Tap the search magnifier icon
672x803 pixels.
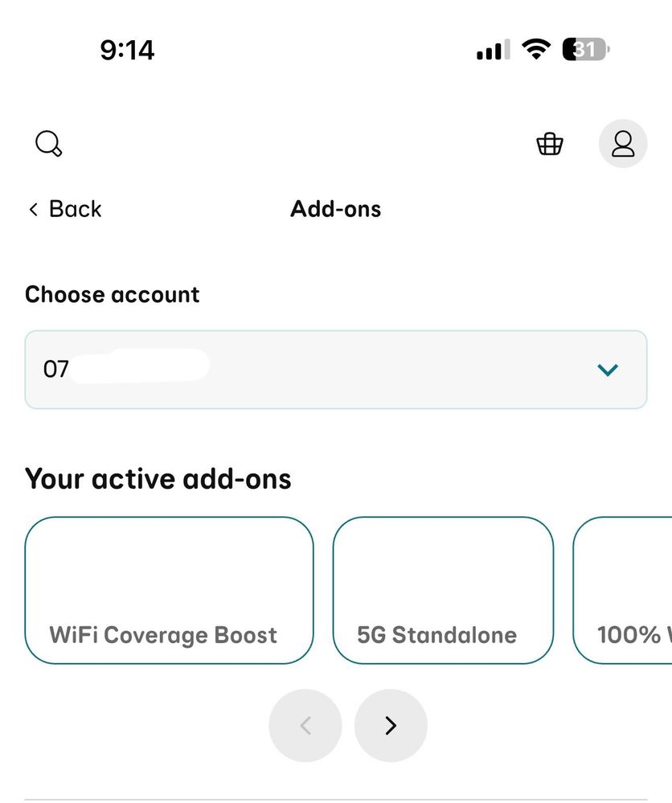click(x=49, y=144)
